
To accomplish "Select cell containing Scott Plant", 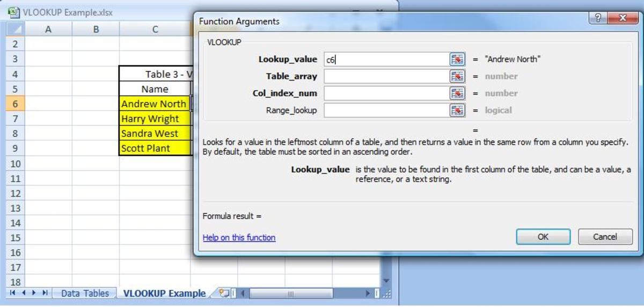I will [x=155, y=148].
